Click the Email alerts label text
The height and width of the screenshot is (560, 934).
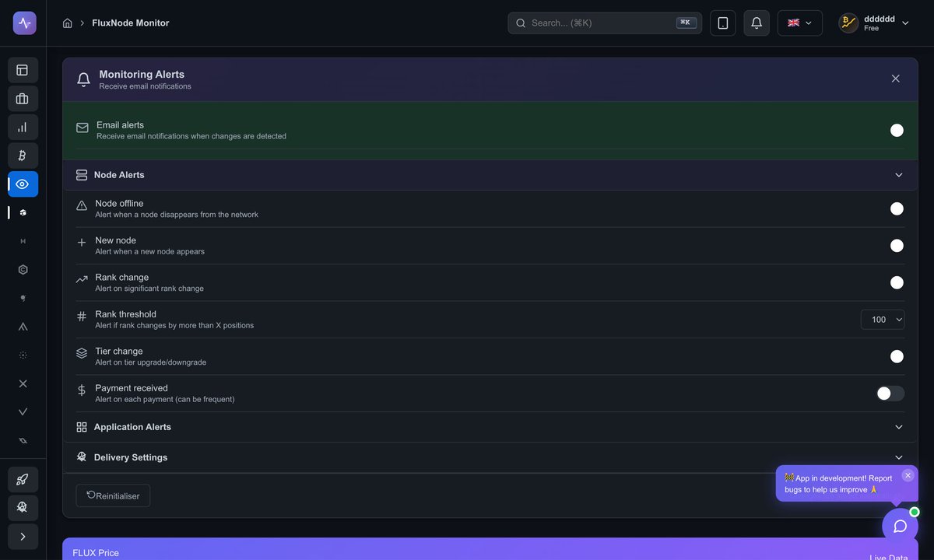tap(120, 125)
